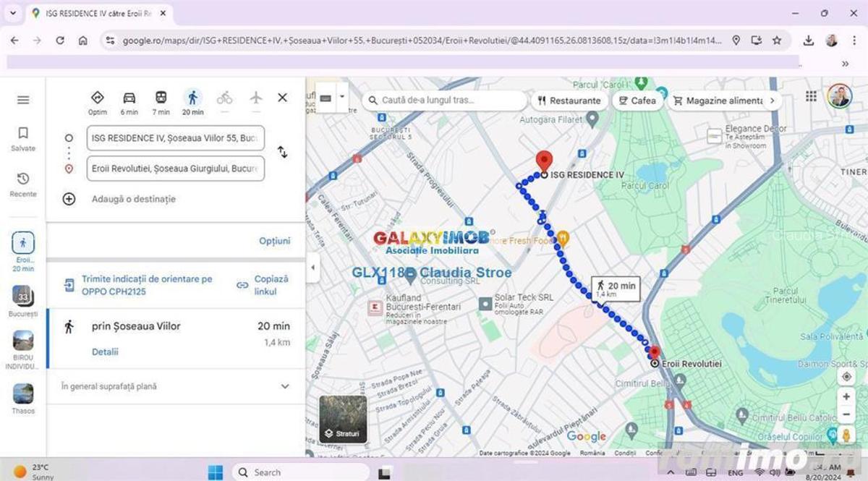Zoom in on the map
868x481 pixels.
(846, 397)
